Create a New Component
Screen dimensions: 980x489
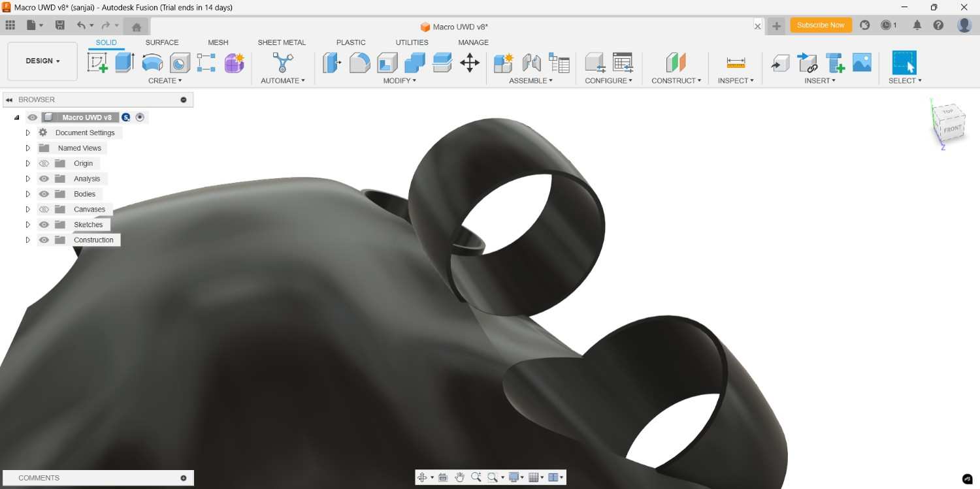tap(504, 63)
